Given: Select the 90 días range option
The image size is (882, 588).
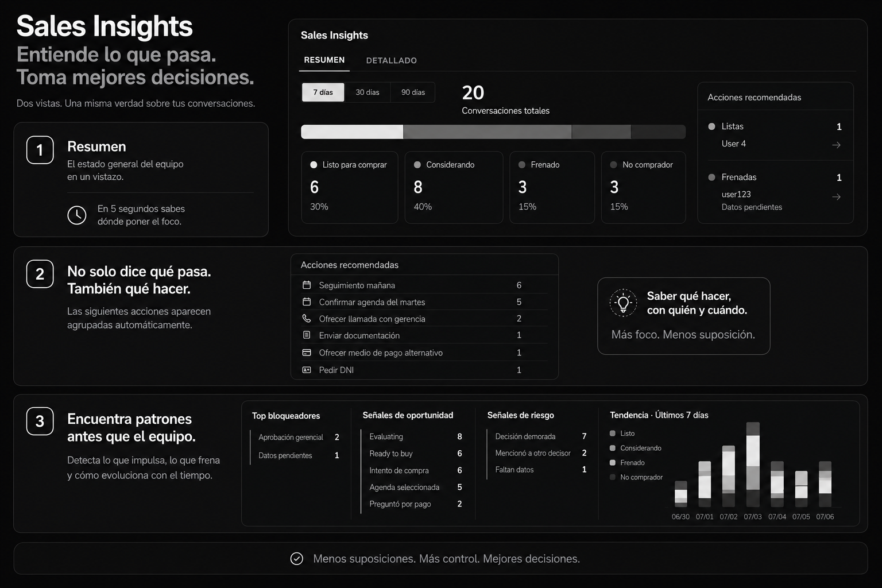Looking at the screenshot, I should 413,92.
